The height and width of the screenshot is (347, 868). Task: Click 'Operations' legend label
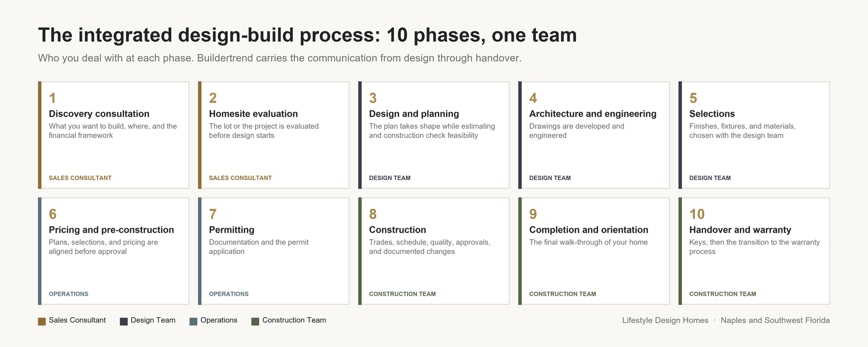[219, 320]
